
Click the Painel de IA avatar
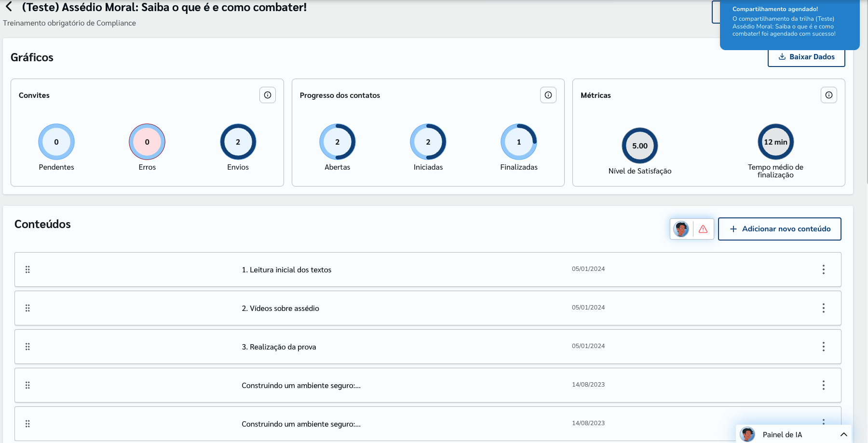coord(747,434)
